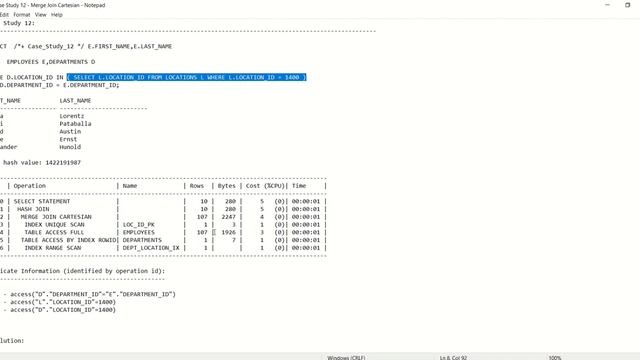
Task: Click the LAST_NAME column header
Action: pos(75,100)
